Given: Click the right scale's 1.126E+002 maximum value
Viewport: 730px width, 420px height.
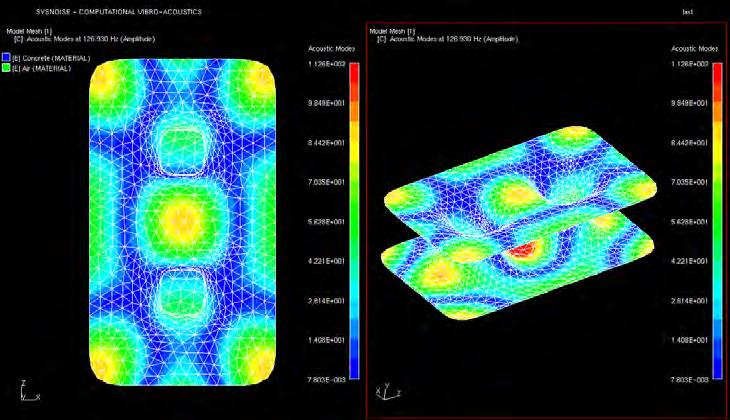Looking at the screenshot, I should tap(689, 64).
